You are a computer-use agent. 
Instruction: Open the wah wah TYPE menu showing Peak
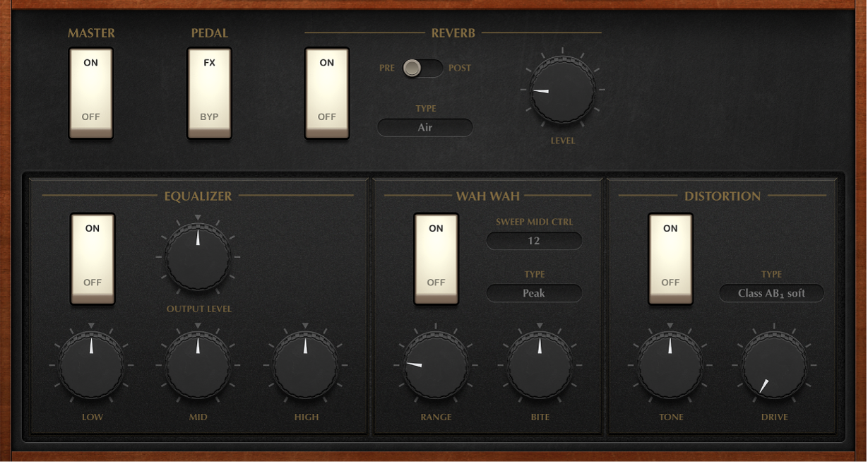(x=534, y=292)
